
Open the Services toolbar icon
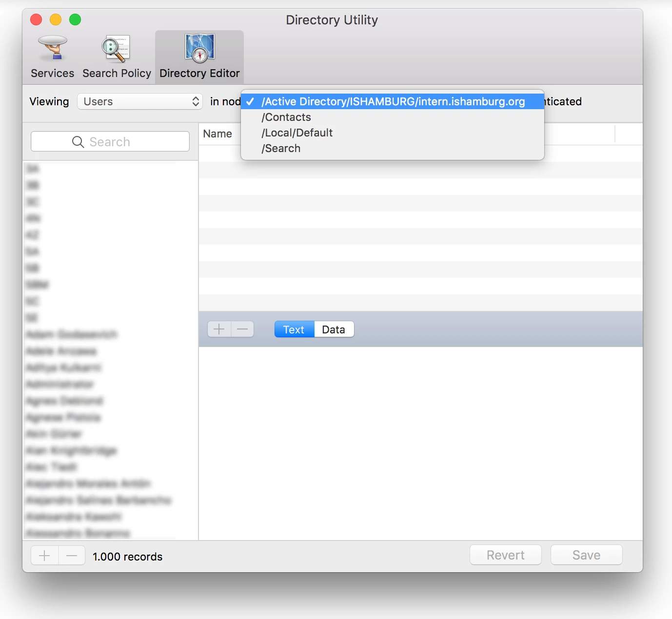pyautogui.click(x=52, y=57)
